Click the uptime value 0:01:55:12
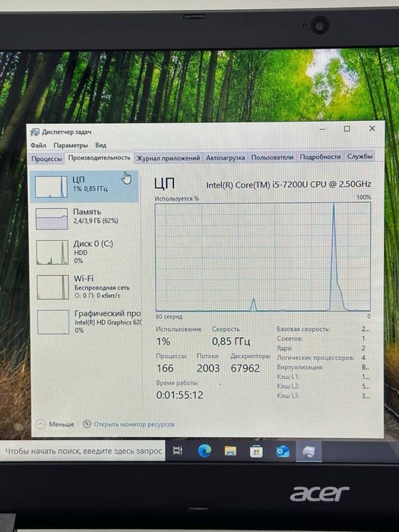 pyautogui.click(x=180, y=395)
